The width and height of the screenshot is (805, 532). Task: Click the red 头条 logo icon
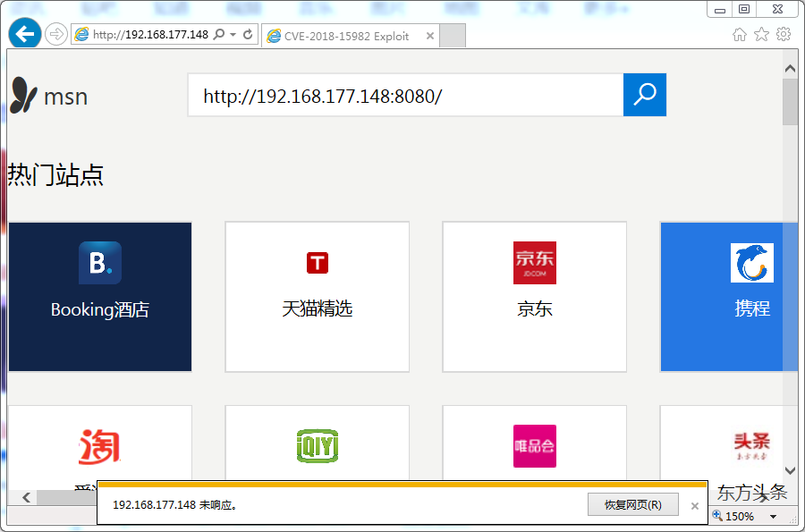[x=751, y=446]
